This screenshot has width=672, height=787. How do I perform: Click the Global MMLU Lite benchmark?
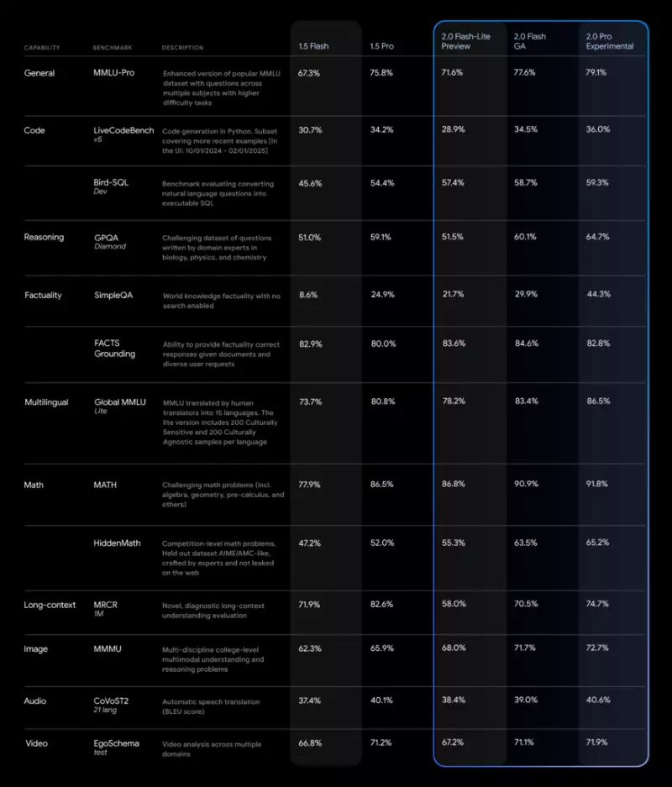120,406
